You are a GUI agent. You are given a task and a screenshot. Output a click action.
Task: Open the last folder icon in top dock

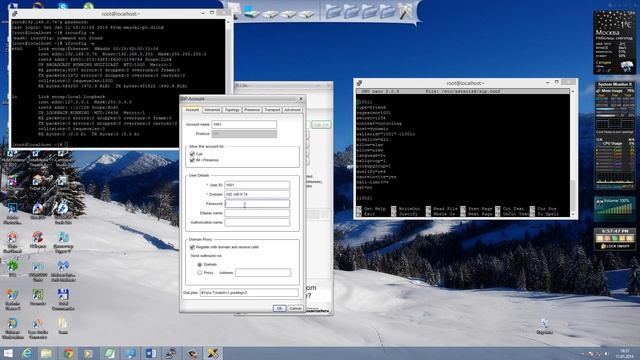tap(387, 11)
